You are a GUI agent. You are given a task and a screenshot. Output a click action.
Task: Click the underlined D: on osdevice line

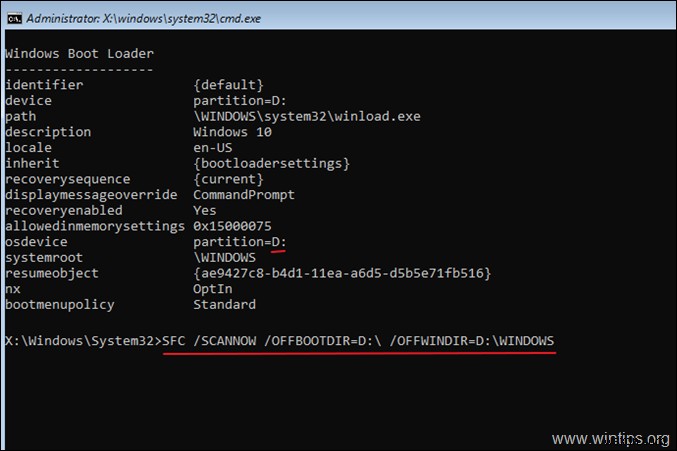pyautogui.click(x=279, y=242)
